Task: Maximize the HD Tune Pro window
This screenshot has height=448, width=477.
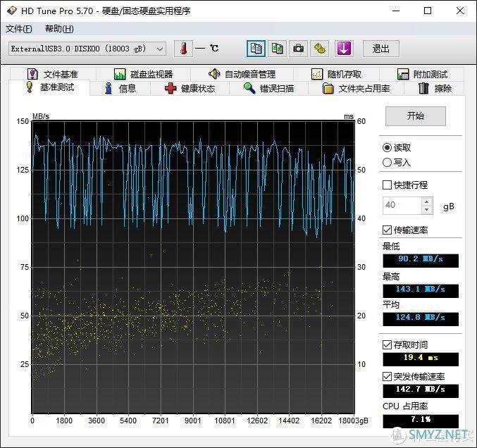Action: point(428,11)
